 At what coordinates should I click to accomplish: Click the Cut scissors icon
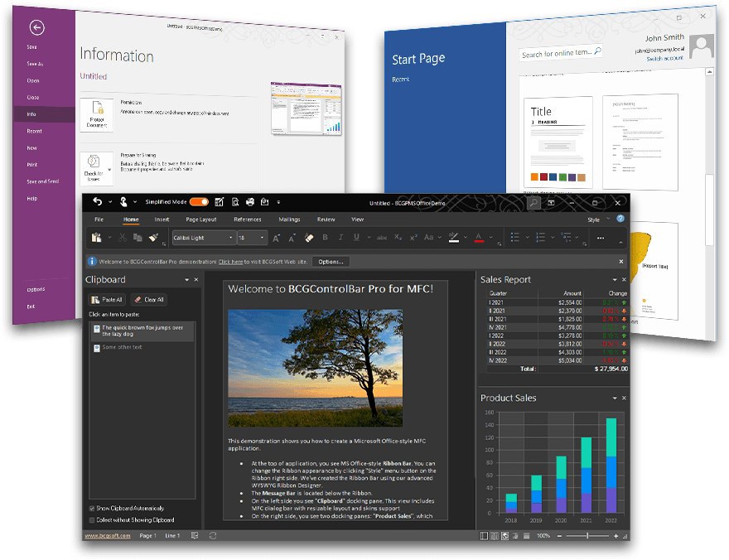[x=123, y=238]
